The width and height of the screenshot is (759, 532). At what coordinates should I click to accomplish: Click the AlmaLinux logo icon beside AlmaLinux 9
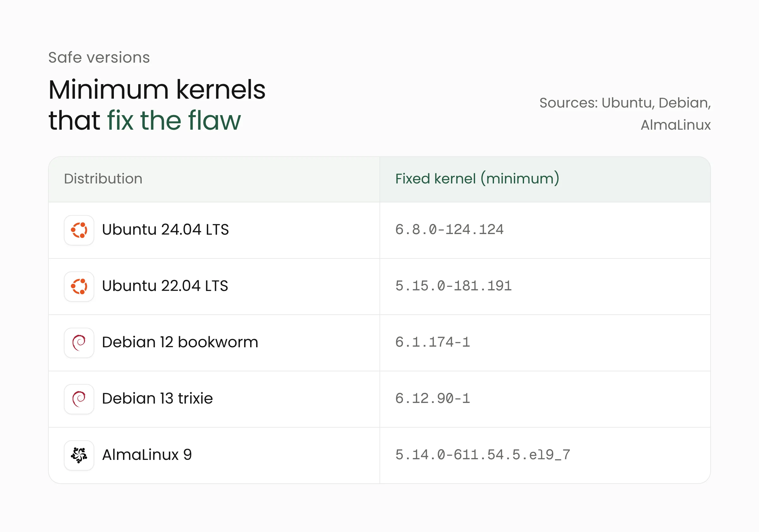click(79, 455)
